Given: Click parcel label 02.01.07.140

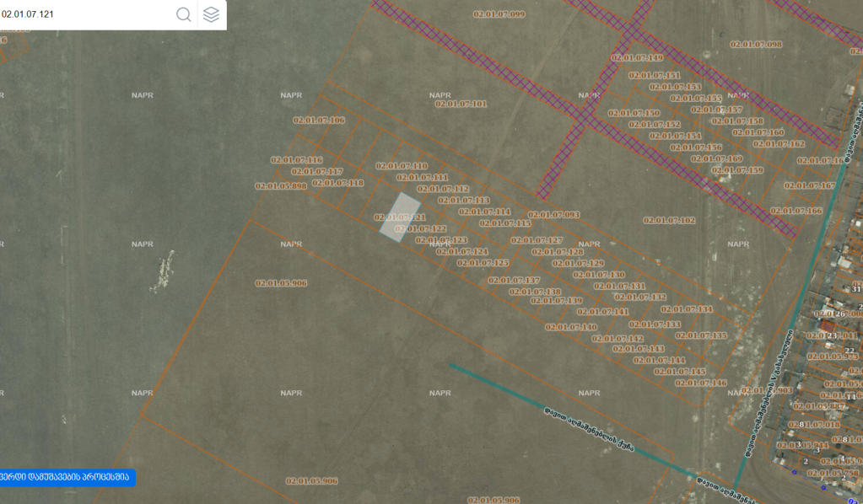Looking at the screenshot, I should point(571,327).
